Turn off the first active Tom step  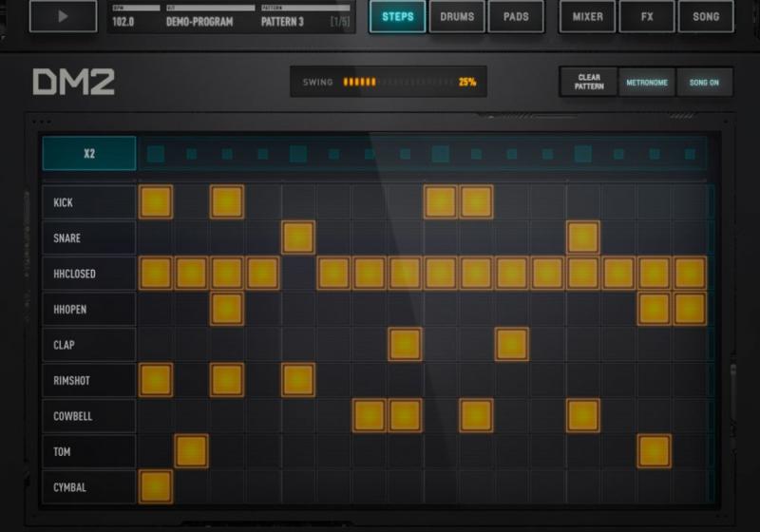(191, 451)
